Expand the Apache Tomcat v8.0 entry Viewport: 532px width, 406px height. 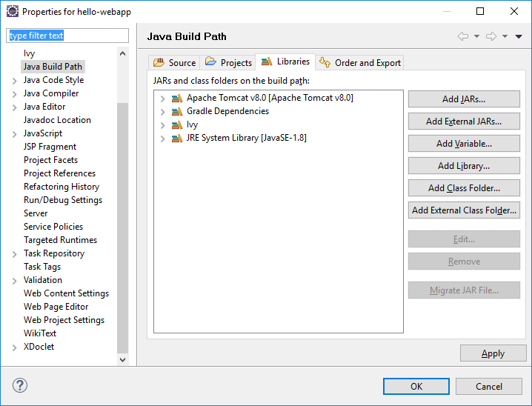pos(162,98)
